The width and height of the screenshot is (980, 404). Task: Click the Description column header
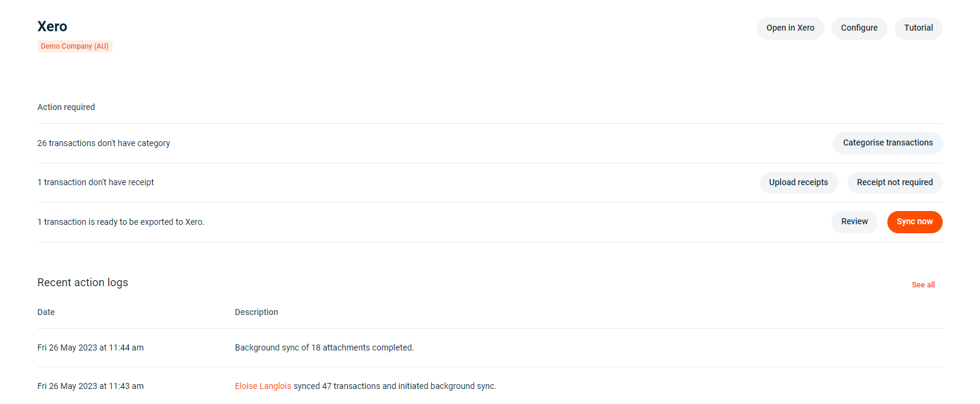point(256,312)
